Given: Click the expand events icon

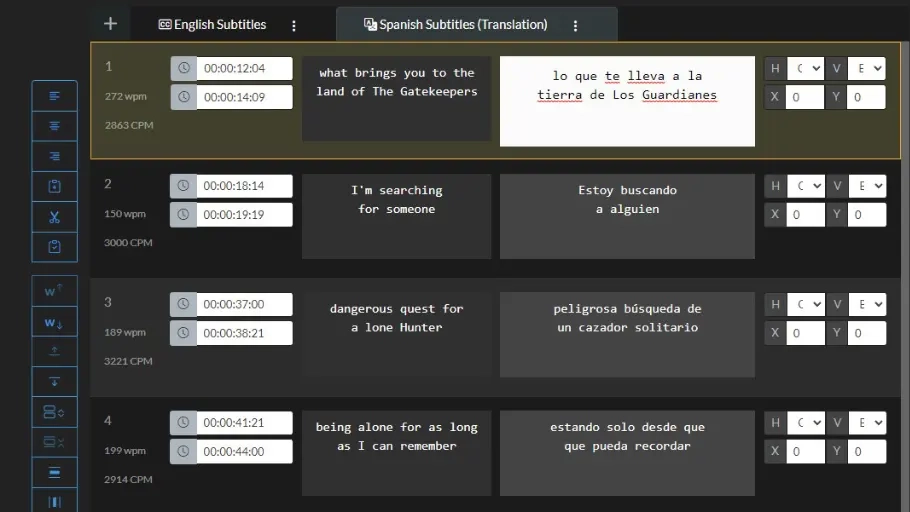Looking at the screenshot, I should 55,412.
